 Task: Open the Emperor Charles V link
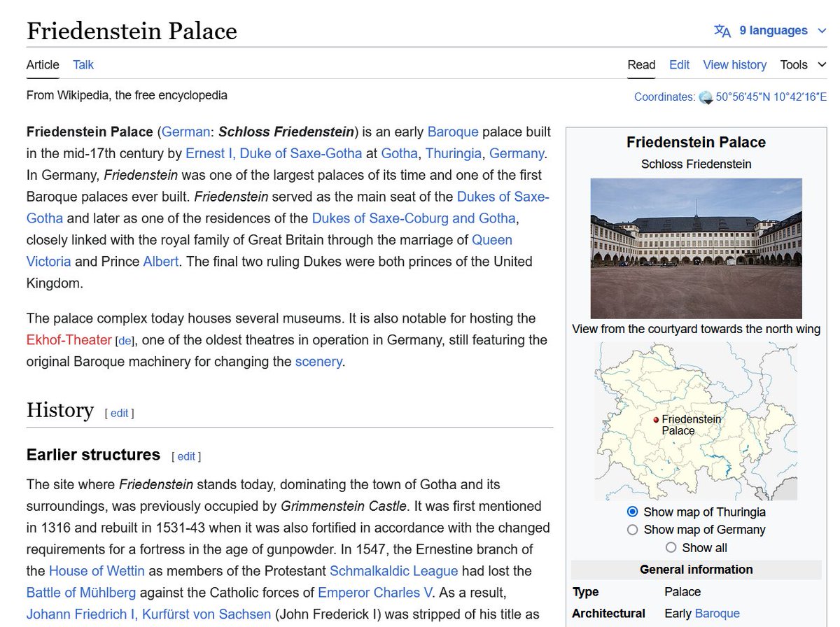[x=375, y=593]
